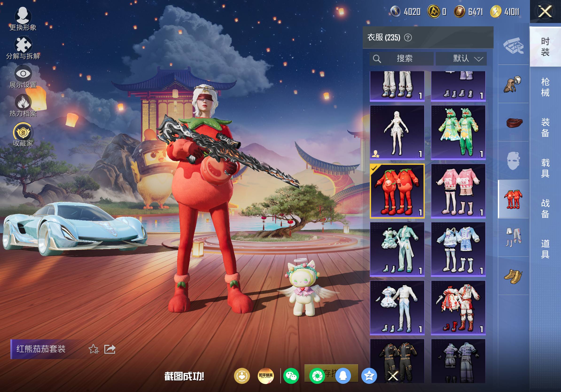
Task: Select the white-blue maid dress outfit thumbnail
Action: [x=397, y=308]
